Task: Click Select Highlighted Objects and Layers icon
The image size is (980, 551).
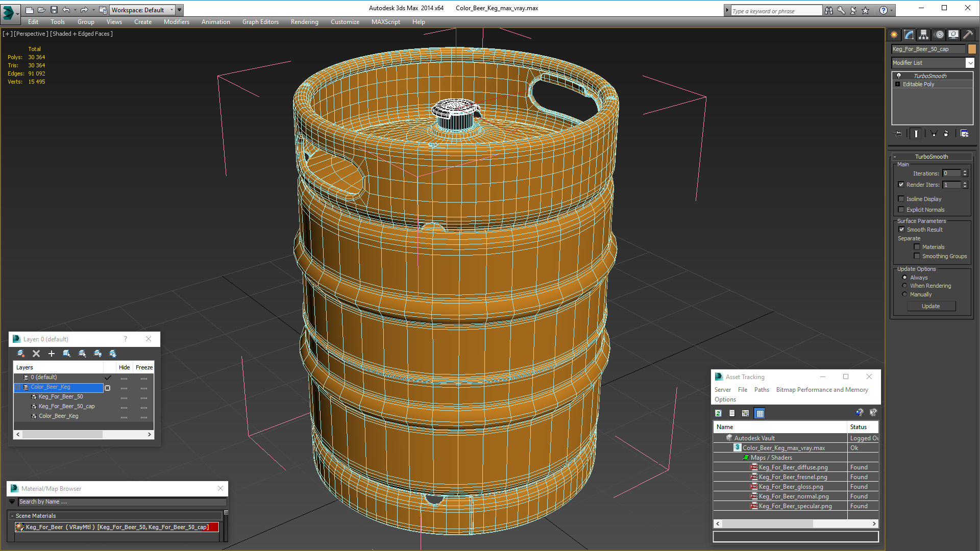Action: click(x=67, y=354)
